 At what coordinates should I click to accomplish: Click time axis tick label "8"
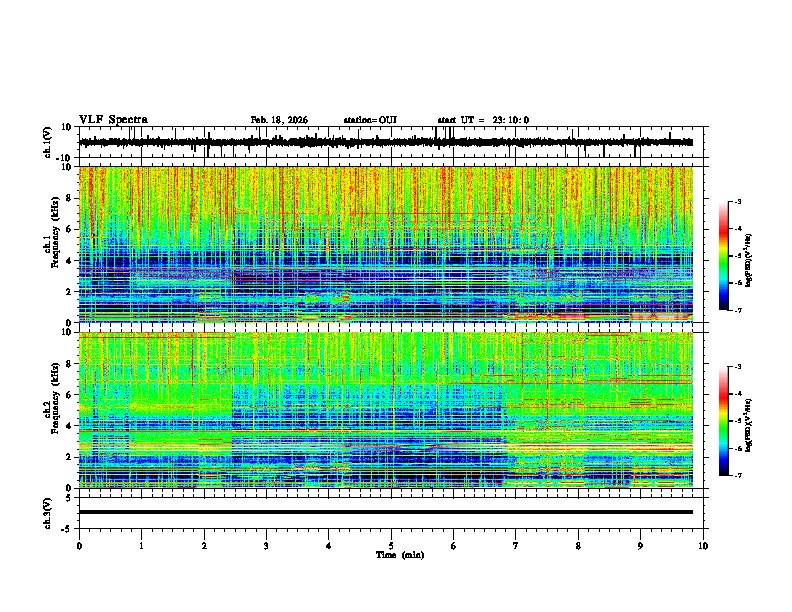pyautogui.click(x=578, y=545)
